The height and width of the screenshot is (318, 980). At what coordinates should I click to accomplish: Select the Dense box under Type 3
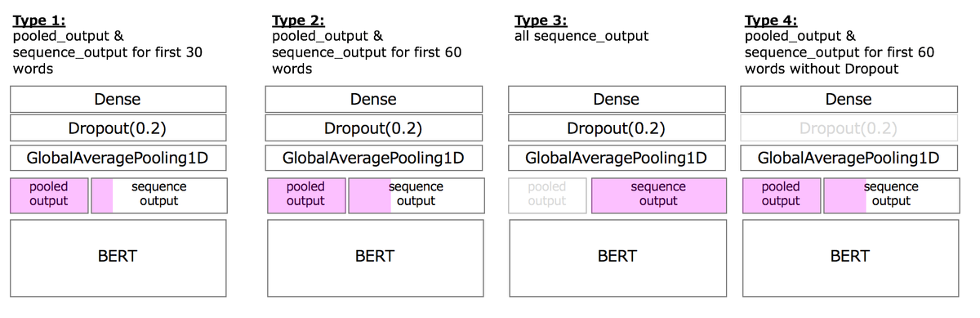coord(617,99)
